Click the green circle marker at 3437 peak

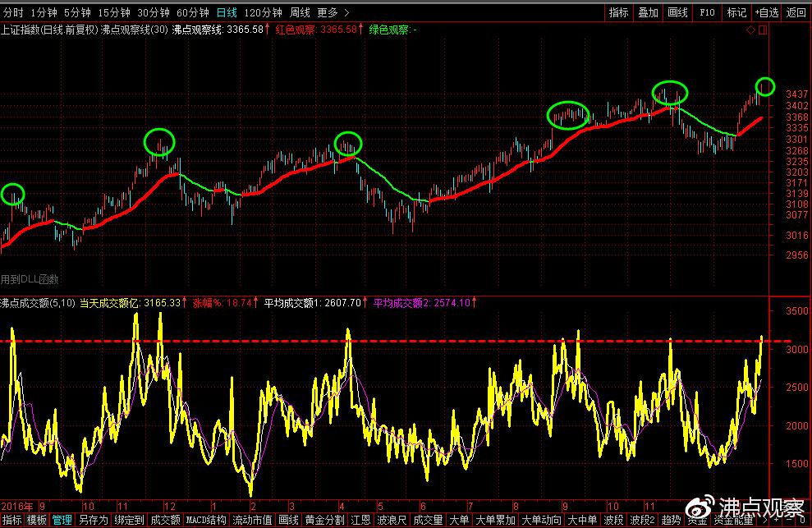(x=765, y=86)
